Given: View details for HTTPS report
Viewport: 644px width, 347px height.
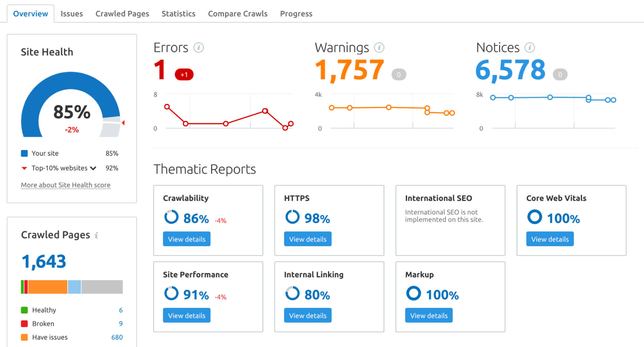Looking at the screenshot, I should pos(308,239).
